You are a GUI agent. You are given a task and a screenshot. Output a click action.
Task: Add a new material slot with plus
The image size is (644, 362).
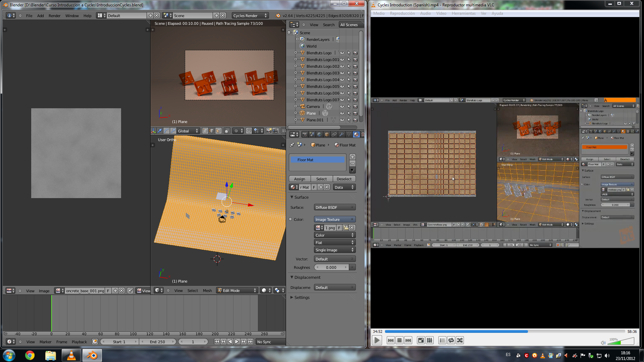[353, 157]
